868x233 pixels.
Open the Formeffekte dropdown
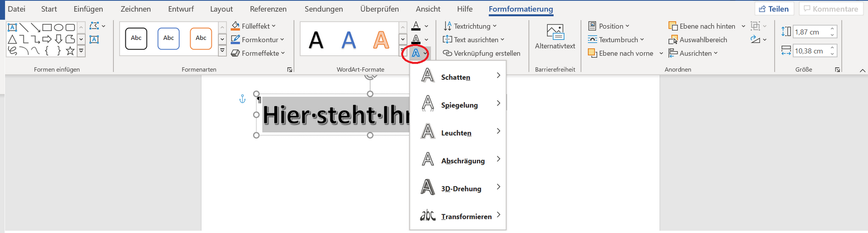[x=258, y=54]
